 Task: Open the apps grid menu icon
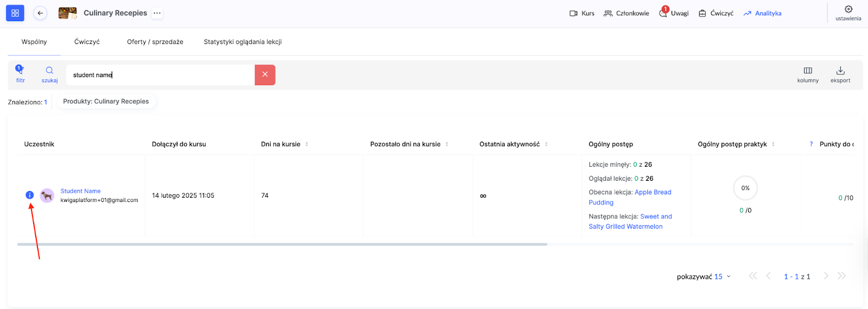[x=15, y=13]
